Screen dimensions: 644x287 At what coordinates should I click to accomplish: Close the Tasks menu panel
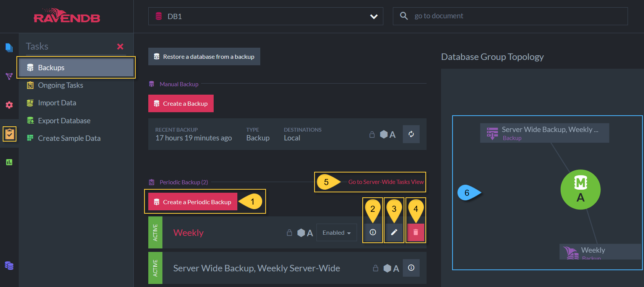(x=120, y=47)
